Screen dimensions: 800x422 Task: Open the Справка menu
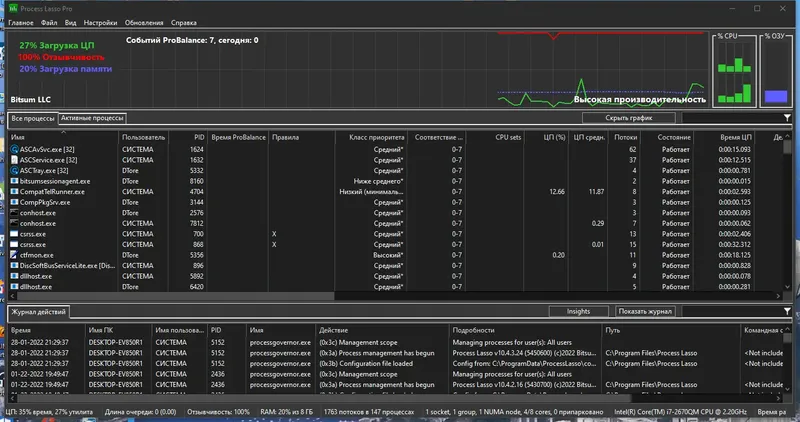[184, 23]
